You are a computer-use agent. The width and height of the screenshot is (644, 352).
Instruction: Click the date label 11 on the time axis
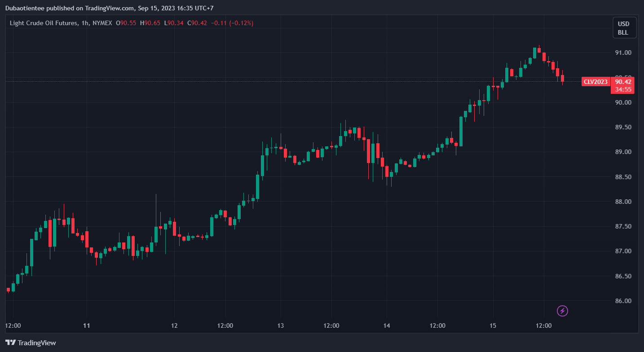point(87,326)
